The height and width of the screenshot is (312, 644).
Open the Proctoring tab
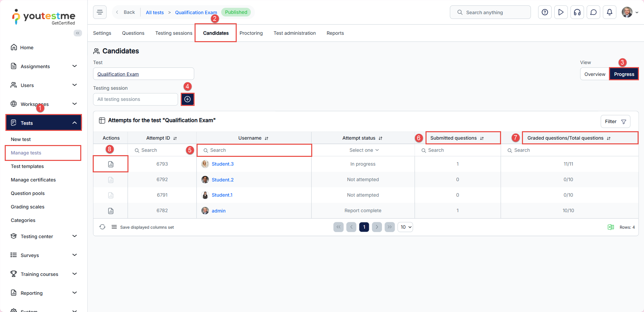251,33
